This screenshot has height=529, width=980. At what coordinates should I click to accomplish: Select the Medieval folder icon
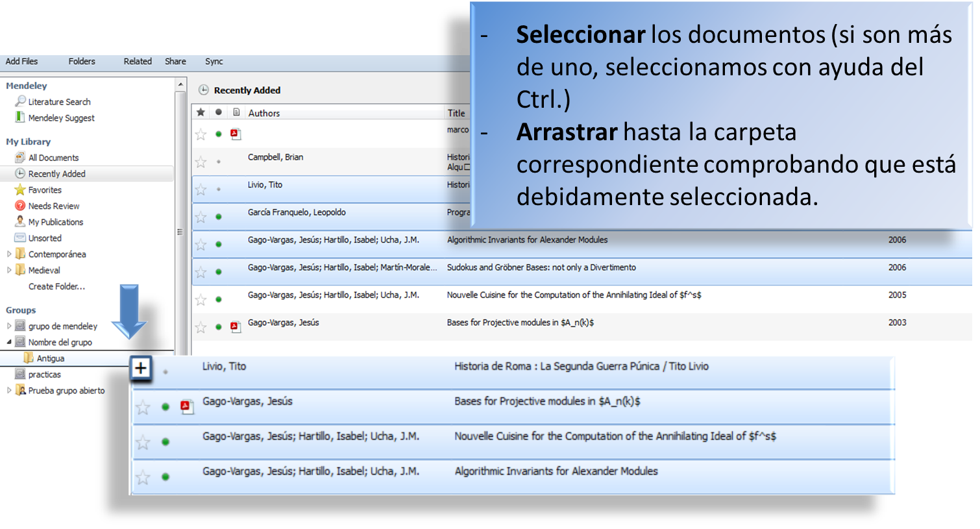21,269
